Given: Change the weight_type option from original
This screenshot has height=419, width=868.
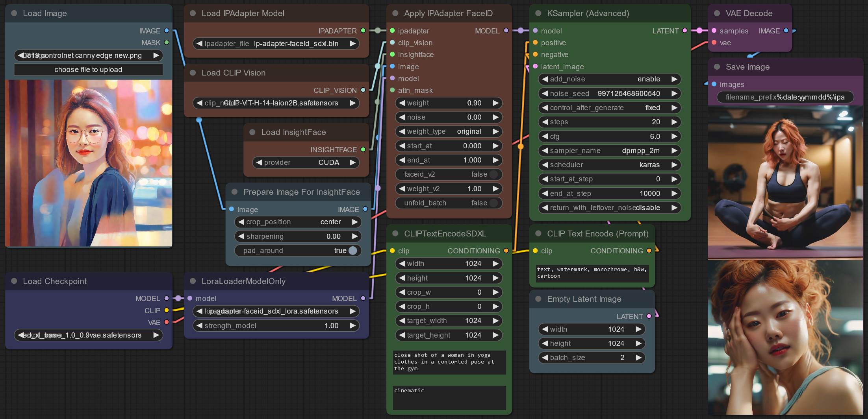Looking at the screenshot, I should [449, 131].
